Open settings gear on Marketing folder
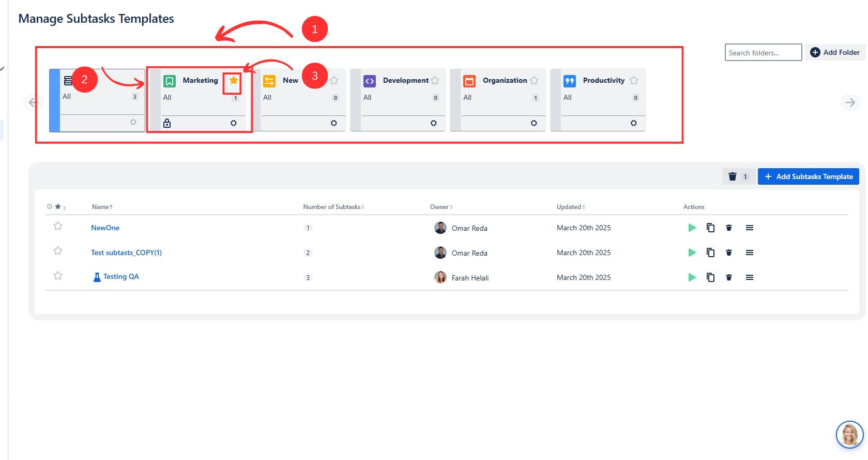The width and height of the screenshot is (868, 460). [234, 123]
